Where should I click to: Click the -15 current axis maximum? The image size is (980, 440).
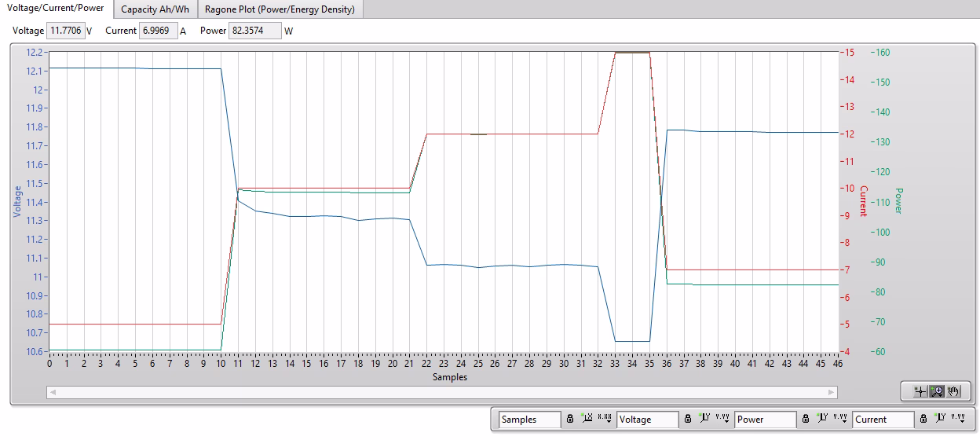(x=849, y=53)
